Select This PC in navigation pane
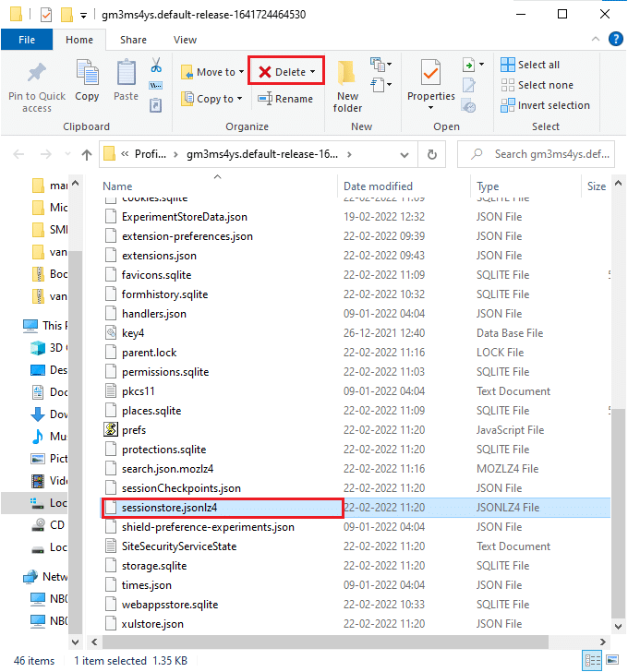This screenshot has height=672, width=628. coord(45,325)
